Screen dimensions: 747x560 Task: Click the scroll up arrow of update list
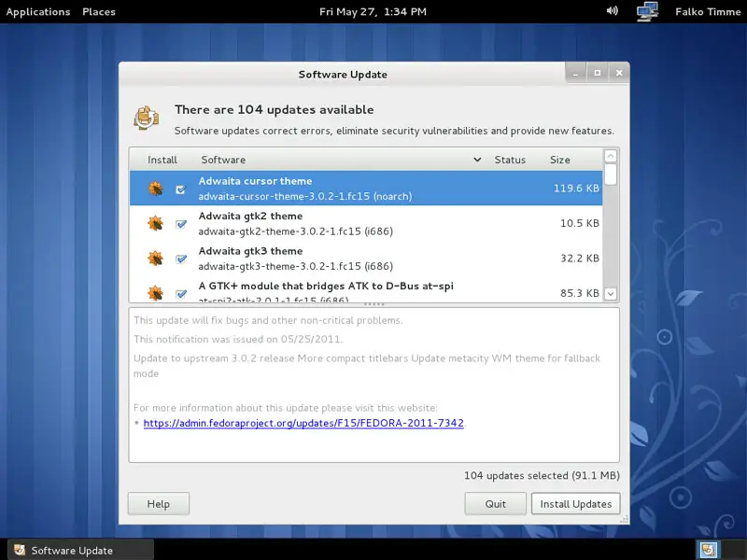point(611,156)
